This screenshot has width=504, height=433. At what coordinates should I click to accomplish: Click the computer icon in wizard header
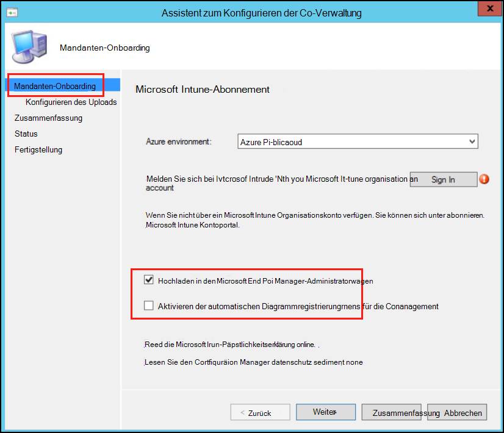click(29, 47)
